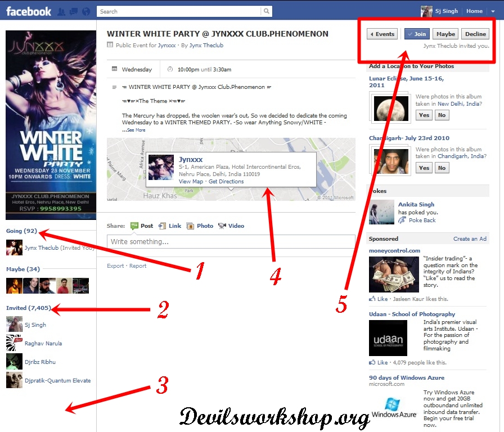Open Udaan - School of Photography link
Image resolution: width=504 pixels, height=432 pixels.
click(412, 314)
